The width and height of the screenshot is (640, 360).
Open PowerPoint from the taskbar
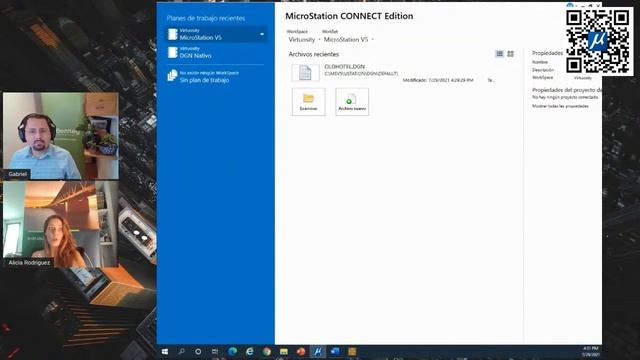point(301,351)
